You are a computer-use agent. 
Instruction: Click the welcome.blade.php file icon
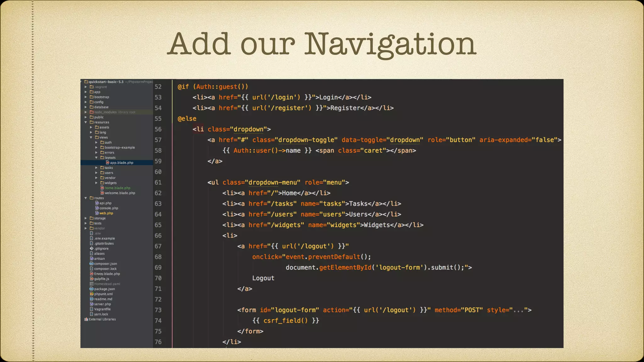[102, 193]
